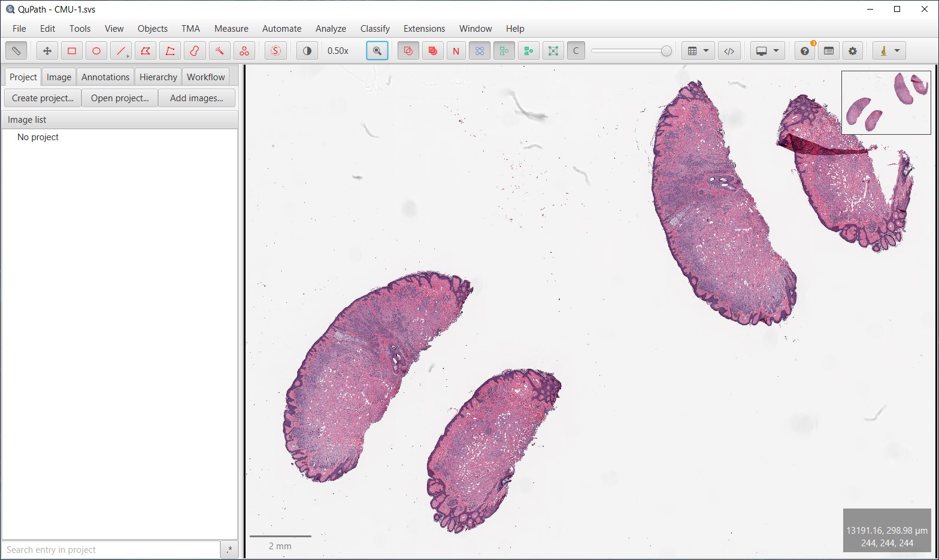Open the Edit menu
The width and height of the screenshot is (939, 560).
pos(48,28)
